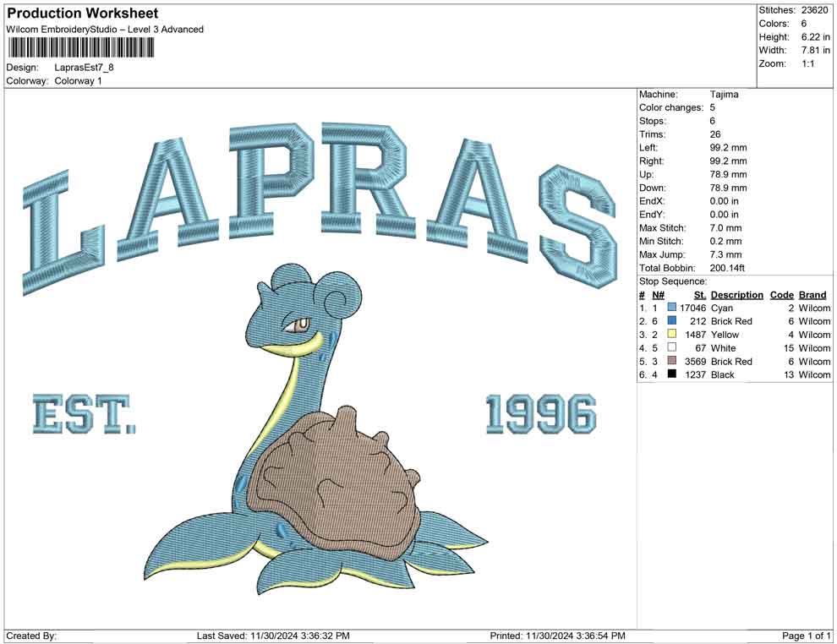Click the 'Page 1 of 1' footer text
This screenshot has width=837, height=644.
(806, 636)
